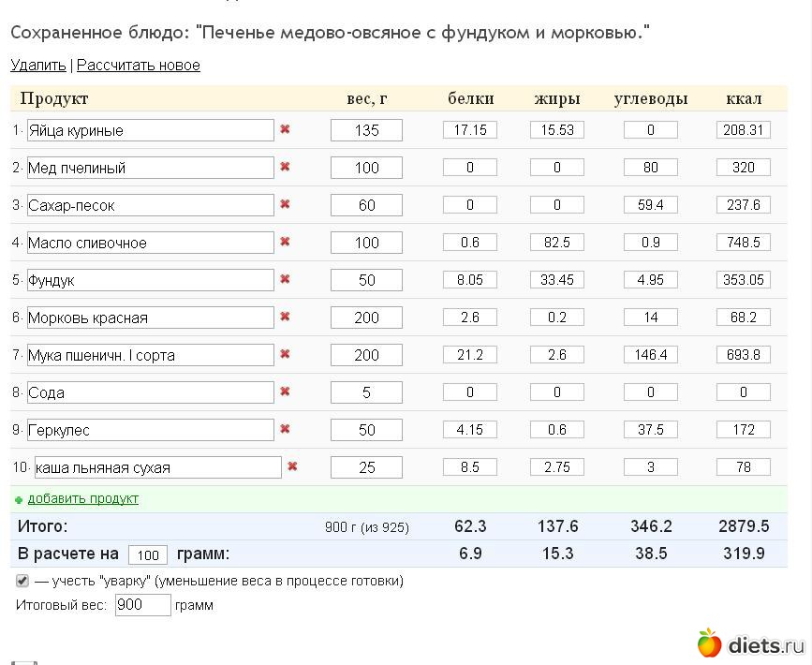
Task: Click Рассчитать новое link
Action: point(138,66)
